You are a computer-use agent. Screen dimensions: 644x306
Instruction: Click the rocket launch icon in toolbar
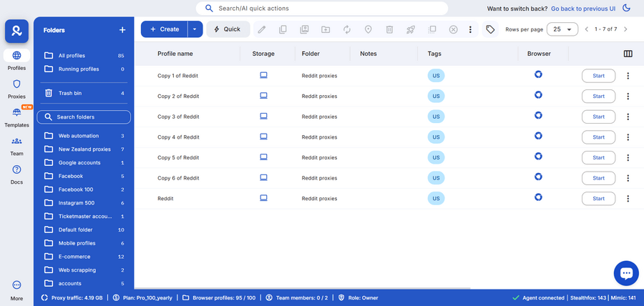pyautogui.click(x=411, y=29)
